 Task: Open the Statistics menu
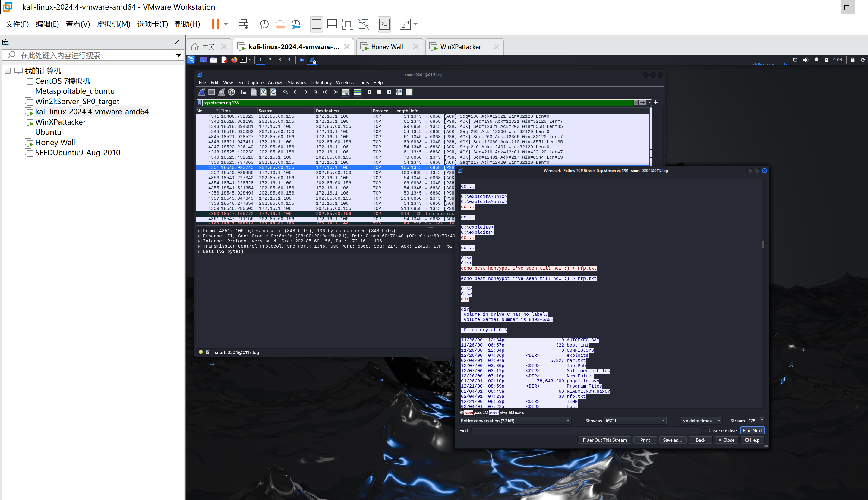click(x=297, y=82)
